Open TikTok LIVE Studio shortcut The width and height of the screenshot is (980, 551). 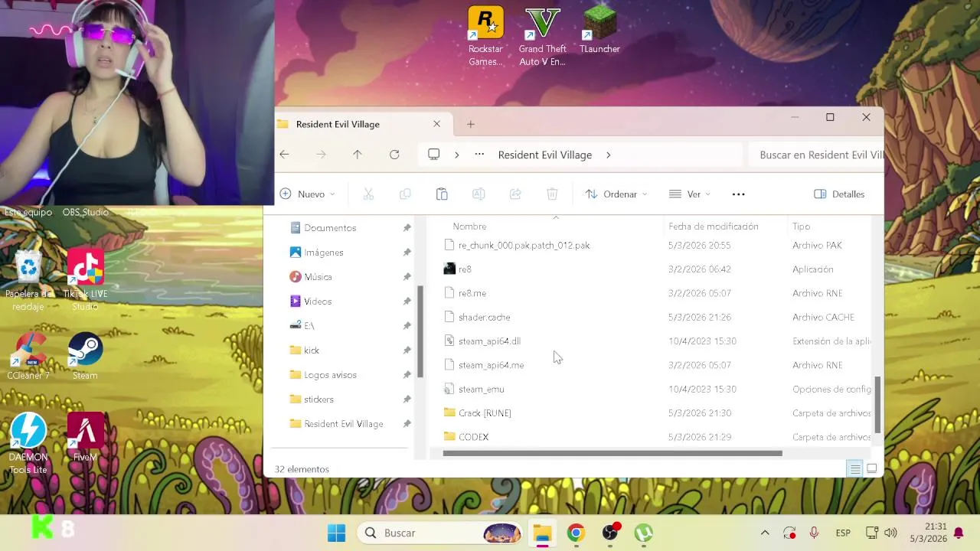tap(85, 281)
